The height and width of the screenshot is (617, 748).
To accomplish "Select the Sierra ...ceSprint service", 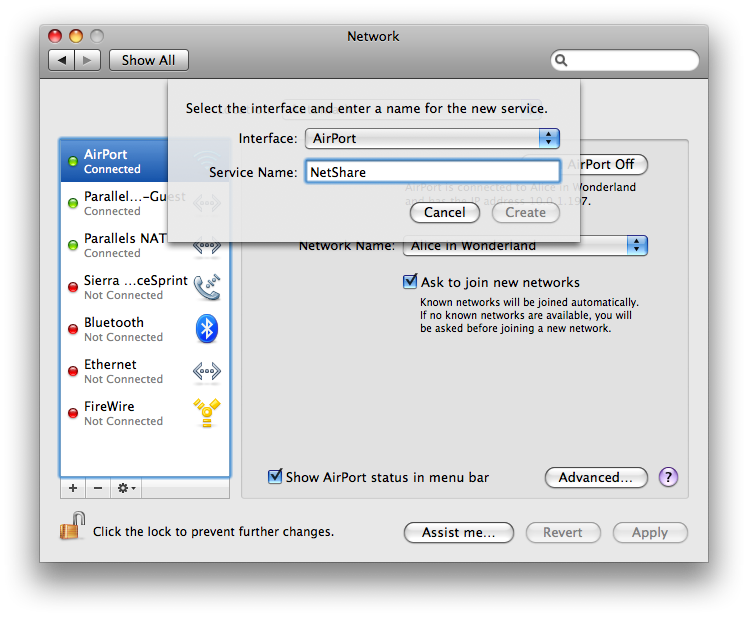I will [x=145, y=287].
